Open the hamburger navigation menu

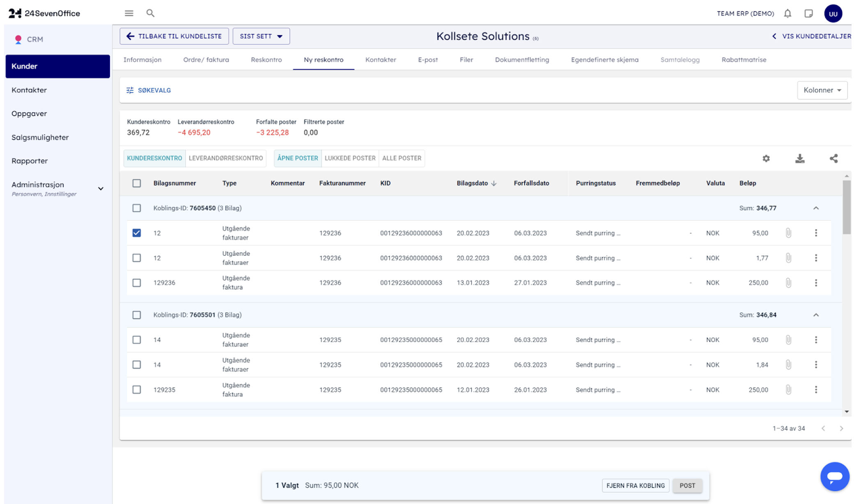(129, 13)
